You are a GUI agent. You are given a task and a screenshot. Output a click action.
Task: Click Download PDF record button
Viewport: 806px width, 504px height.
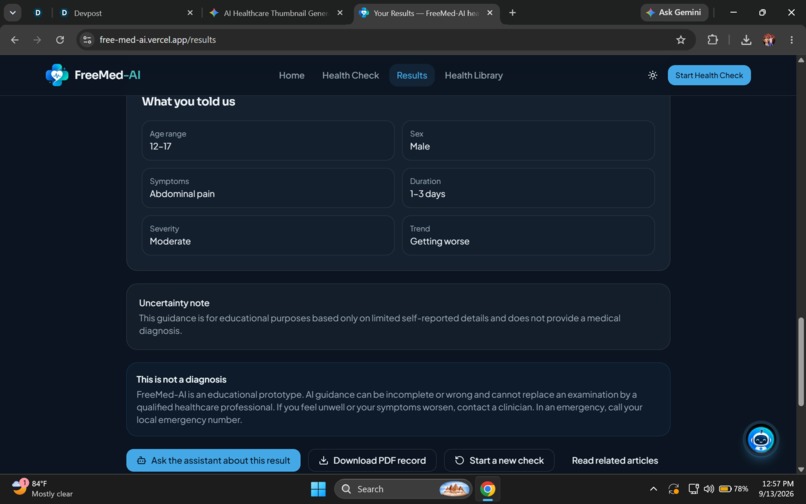click(372, 460)
